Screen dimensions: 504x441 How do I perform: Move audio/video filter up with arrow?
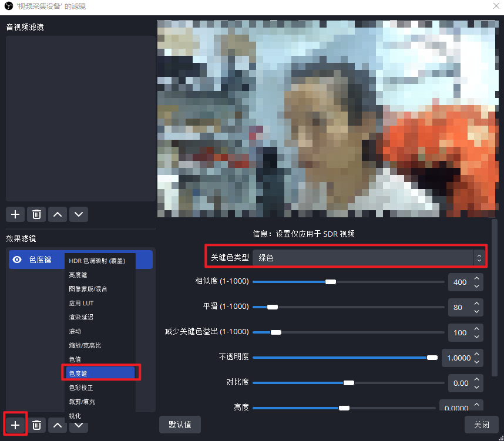click(57, 214)
